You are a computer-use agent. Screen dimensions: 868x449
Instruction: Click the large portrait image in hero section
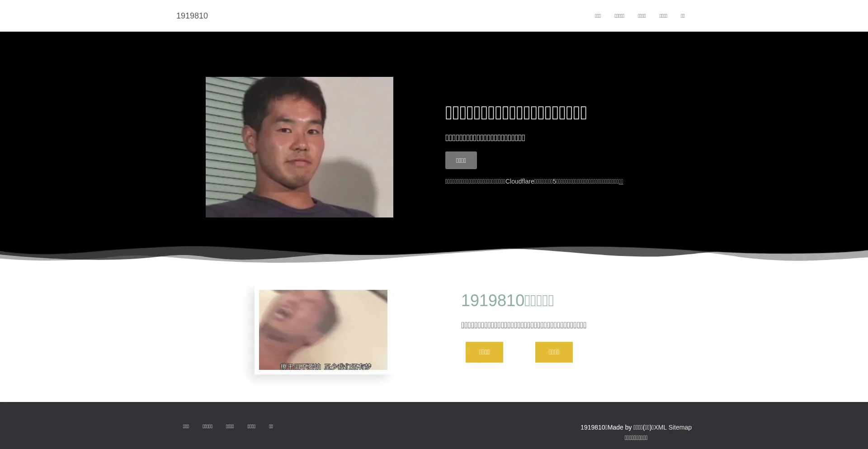tap(299, 147)
